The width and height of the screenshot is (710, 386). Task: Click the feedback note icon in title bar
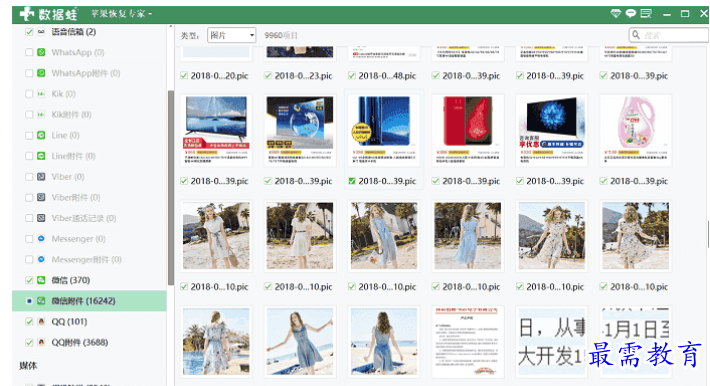tap(646, 14)
